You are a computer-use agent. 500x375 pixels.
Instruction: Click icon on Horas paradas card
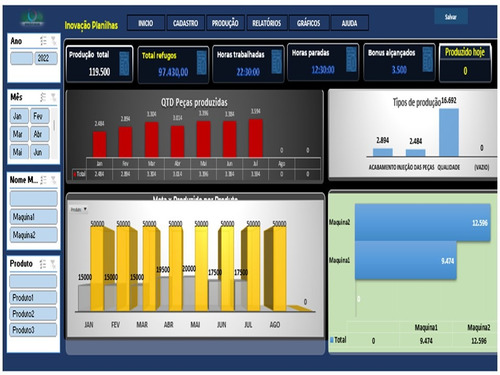351,59
